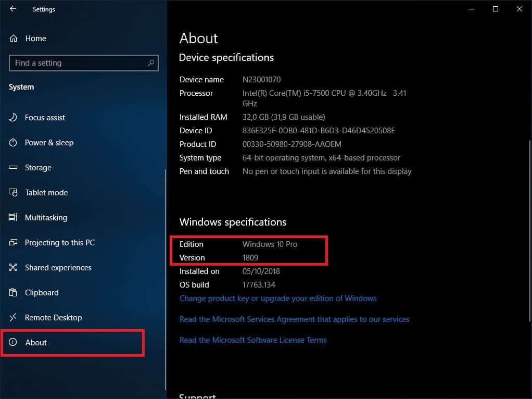Click the Windows specifications heading

[x=233, y=222]
